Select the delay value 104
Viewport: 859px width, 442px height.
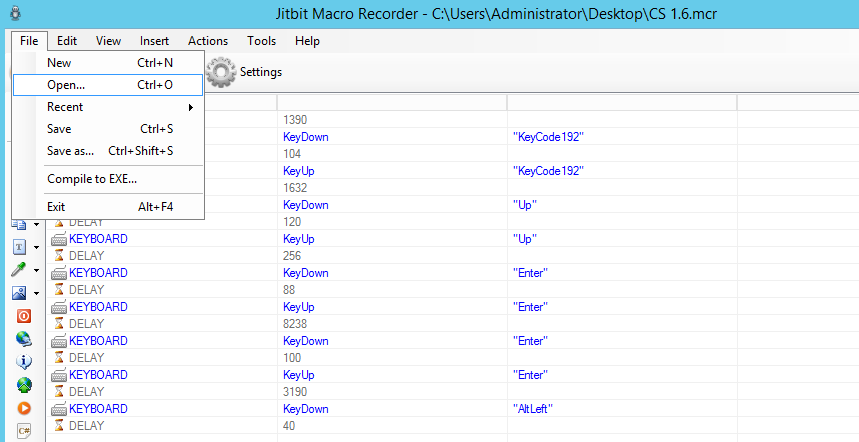coord(292,154)
